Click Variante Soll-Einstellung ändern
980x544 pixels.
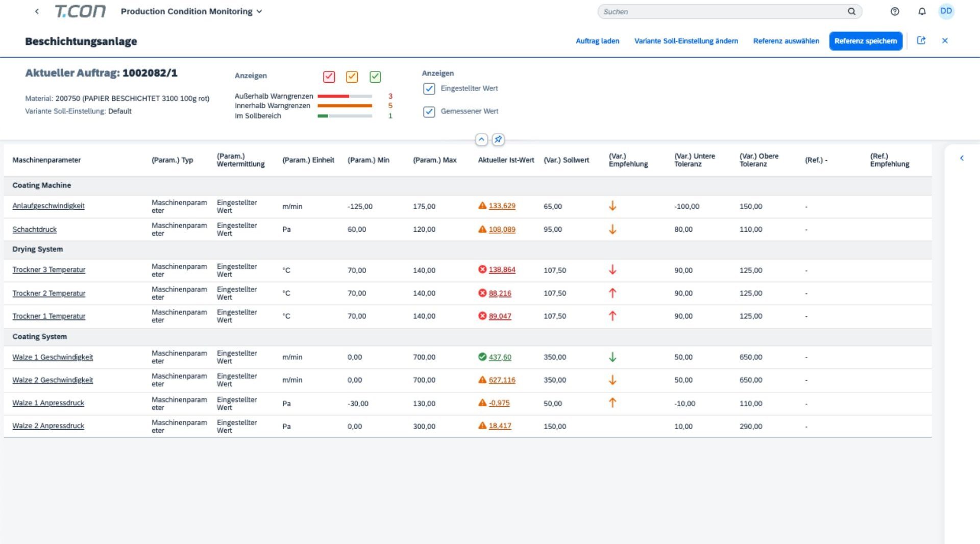(x=686, y=41)
